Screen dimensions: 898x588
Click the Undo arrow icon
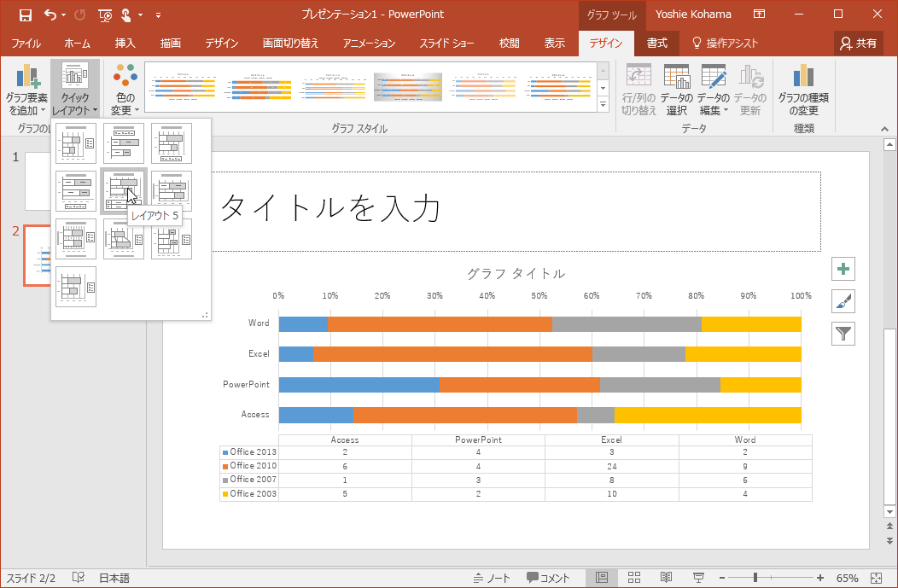[x=50, y=15]
